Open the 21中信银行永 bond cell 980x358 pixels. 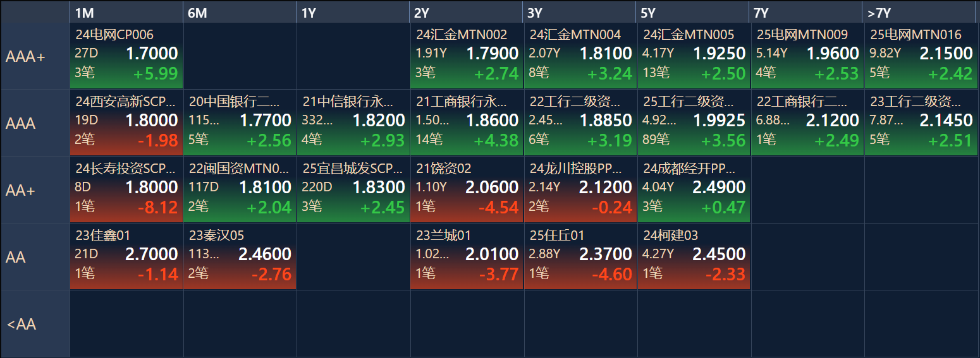coord(353,124)
